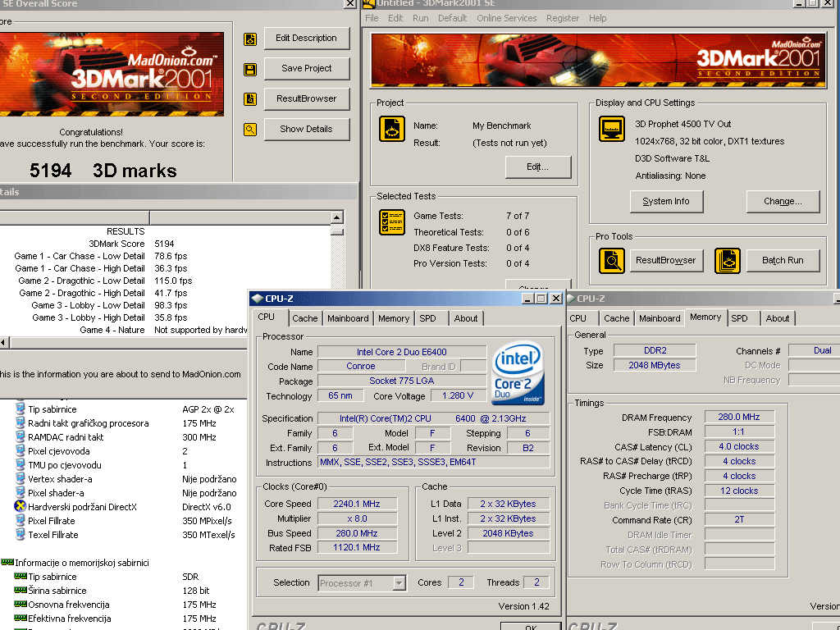Click the memory icon beside Osnovna frekvencija
840x630 pixels.
point(21,604)
